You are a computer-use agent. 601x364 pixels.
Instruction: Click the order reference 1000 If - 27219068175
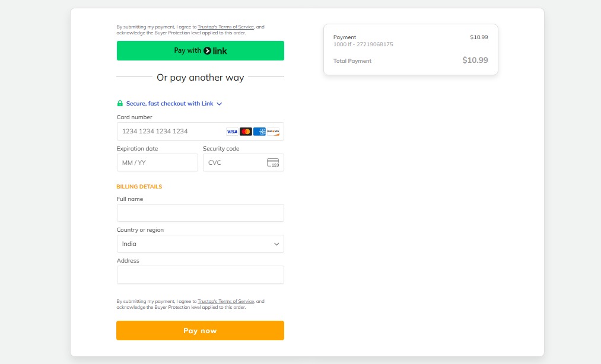tap(363, 44)
